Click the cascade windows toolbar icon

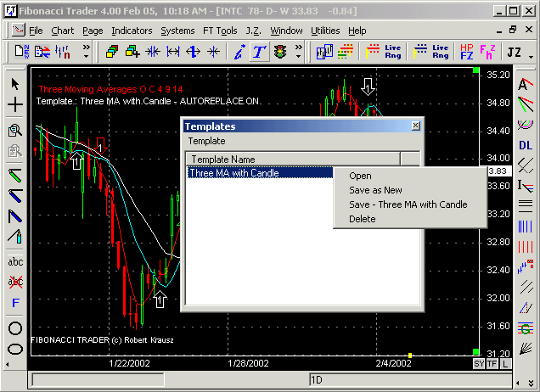coord(112,52)
